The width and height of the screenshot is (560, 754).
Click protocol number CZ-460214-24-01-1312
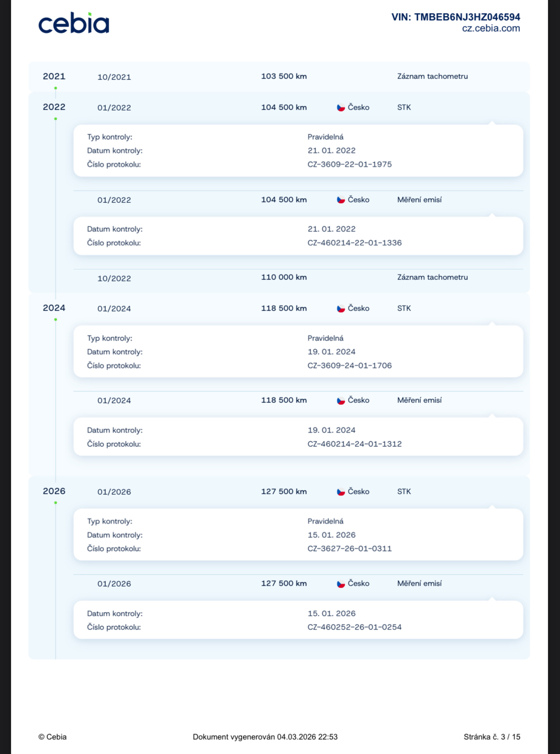[354, 444]
